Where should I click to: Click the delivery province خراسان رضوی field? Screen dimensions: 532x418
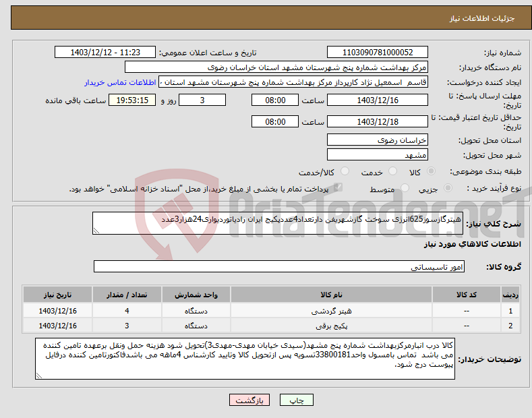coord(378,140)
